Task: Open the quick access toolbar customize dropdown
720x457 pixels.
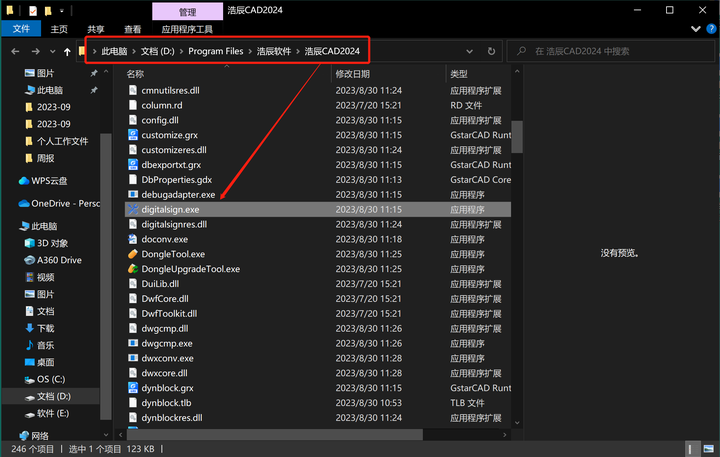Action: (62, 10)
